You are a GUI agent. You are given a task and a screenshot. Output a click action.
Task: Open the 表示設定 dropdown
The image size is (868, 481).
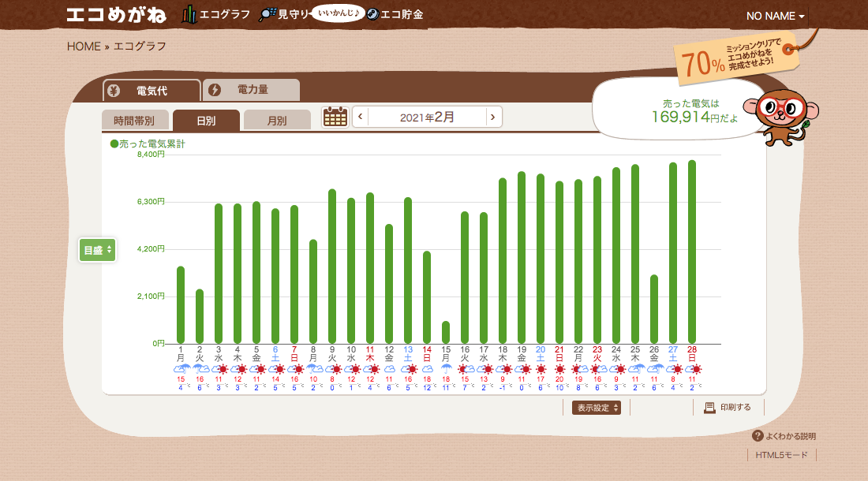[597, 408]
